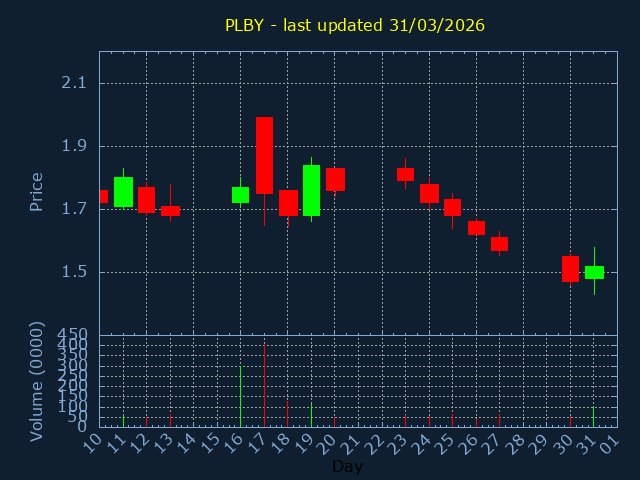640x480 pixels.
Task: Select the Price y-axis title
Action: click(x=37, y=191)
